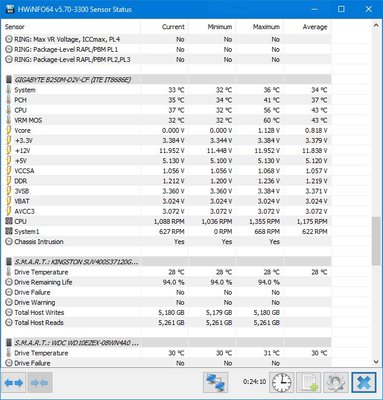Viewport: 383px width, 400px height.
Task: Click the scrollbar up arrow
Action: (376, 25)
